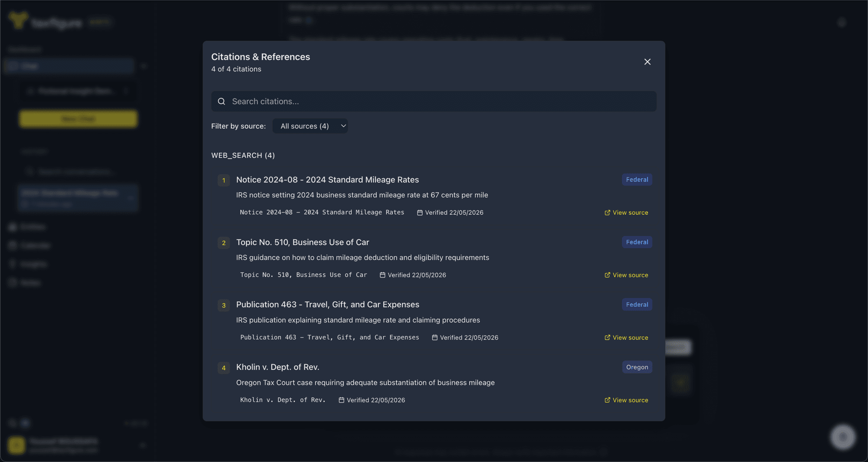The width and height of the screenshot is (868, 462).
Task: View source for Topic No. 510
Action: (626, 275)
